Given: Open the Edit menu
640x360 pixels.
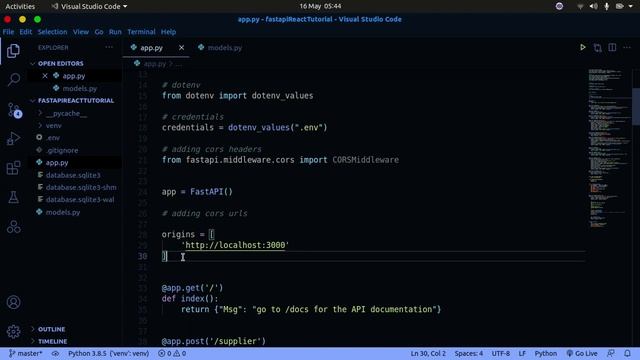Looking at the screenshot, I should pyautogui.click(x=25, y=31).
